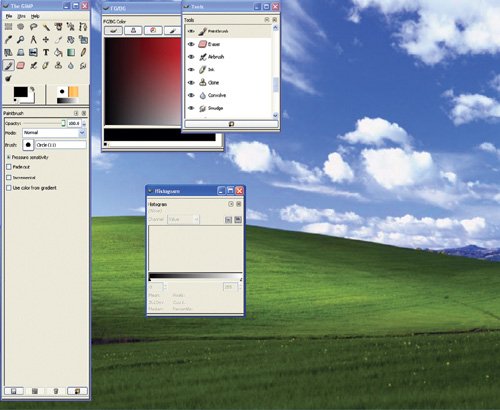
Task: Click the black foreground color swatch
Action: (20, 92)
